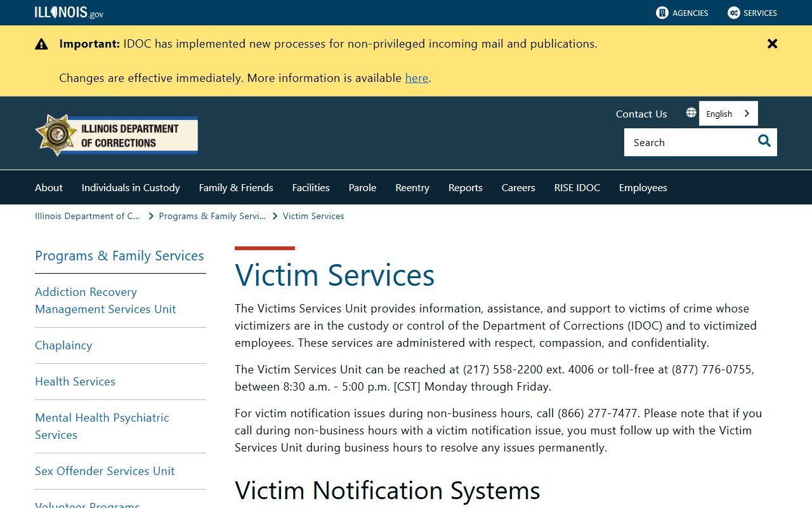The width and height of the screenshot is (812, 508).
Task: Follow the 'here' link in alert
Action: [417, 78]
